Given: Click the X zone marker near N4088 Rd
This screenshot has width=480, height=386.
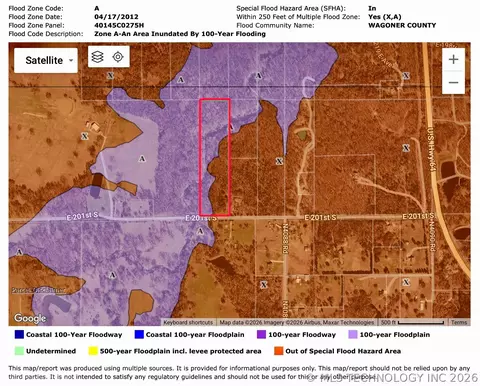Looking at the screenshot, I should [x=264, y=285].
